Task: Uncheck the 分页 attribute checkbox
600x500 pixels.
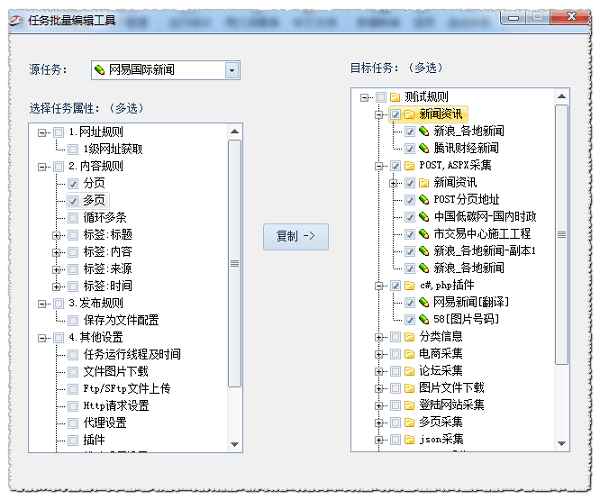Action: (x=73, y=184)
